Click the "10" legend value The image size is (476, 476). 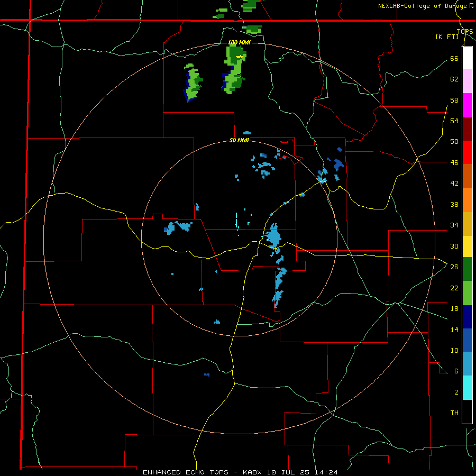click(x=454, y=350)
